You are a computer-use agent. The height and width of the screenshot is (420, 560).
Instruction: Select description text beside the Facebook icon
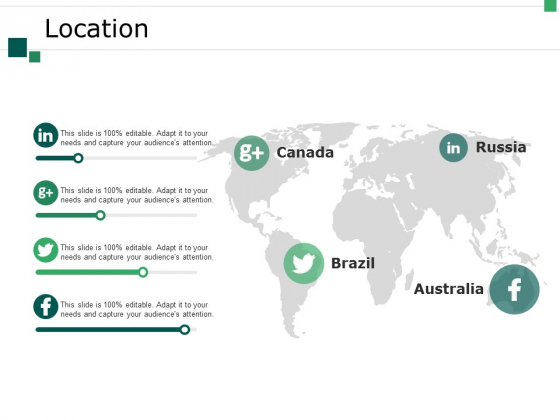click(x=136, y=309)
